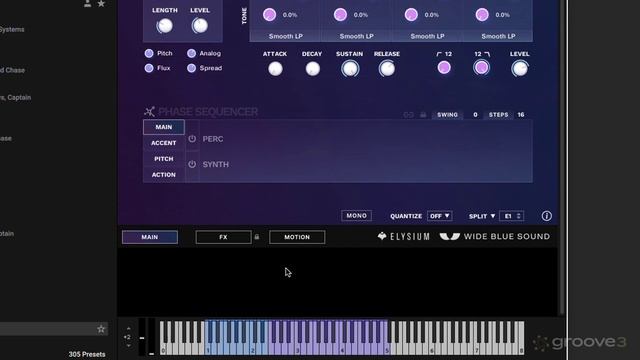Click the Wide Blue Sound logo
The height and width of the screenshot is (360, 640).
494,236
